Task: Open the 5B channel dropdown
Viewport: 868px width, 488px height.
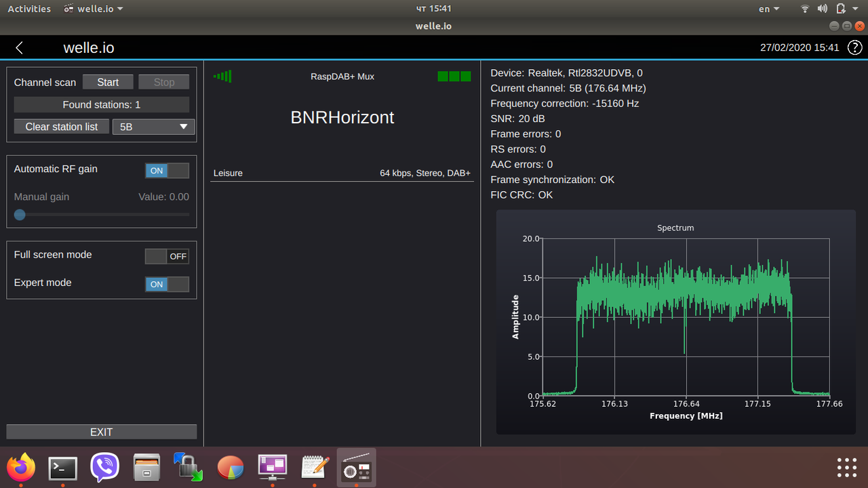Action: click(153, 127)
